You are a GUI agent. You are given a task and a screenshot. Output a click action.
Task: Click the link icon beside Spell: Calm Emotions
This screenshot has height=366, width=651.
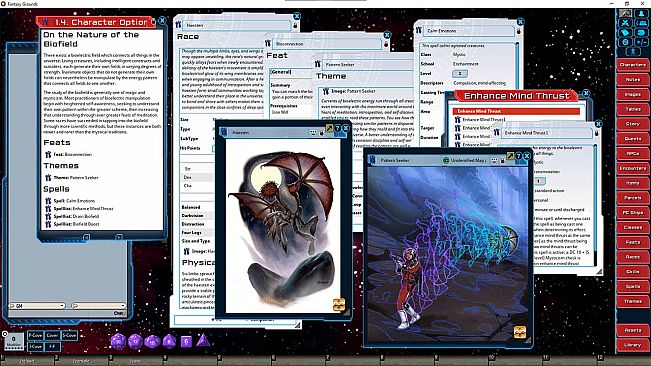48,201
